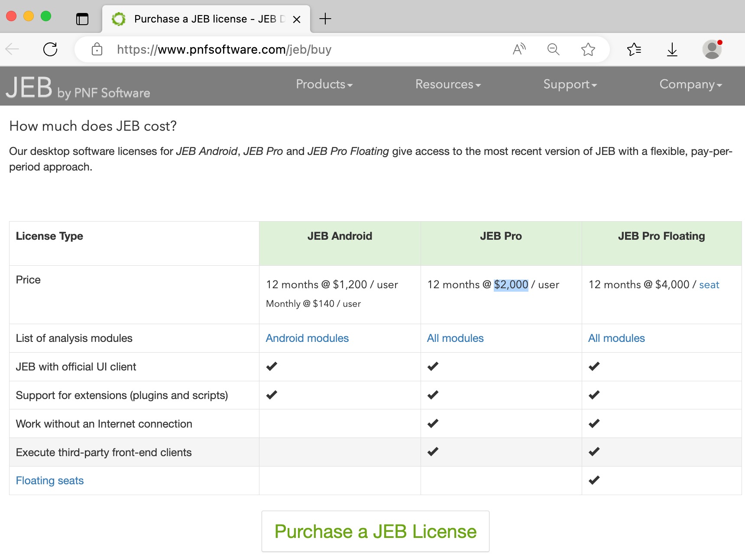Click the highlighted $2,000 price

(x=511, y=284)
